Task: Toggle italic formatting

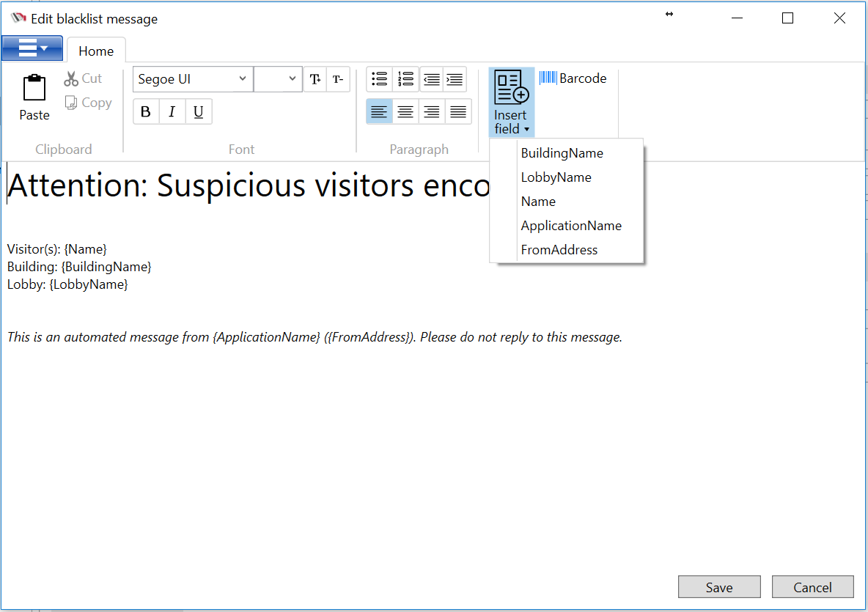Action: click(x=172, y=111)
